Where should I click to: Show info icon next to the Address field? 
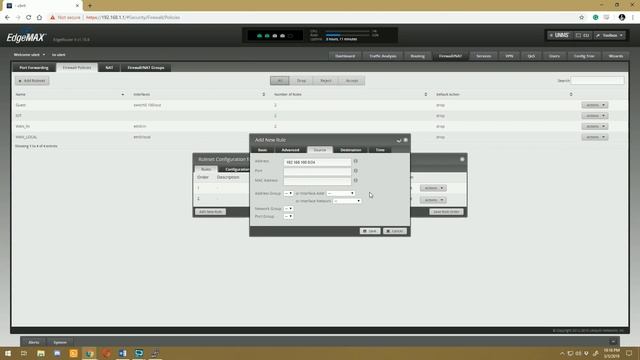pos(356,161)
